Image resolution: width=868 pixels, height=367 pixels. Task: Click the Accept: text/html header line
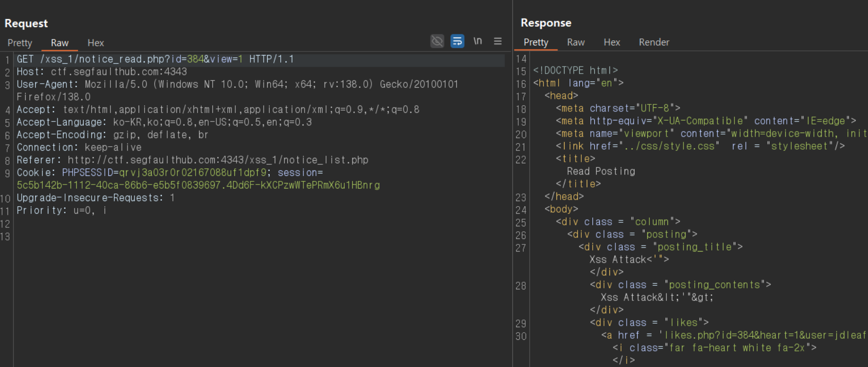point(218,109)
